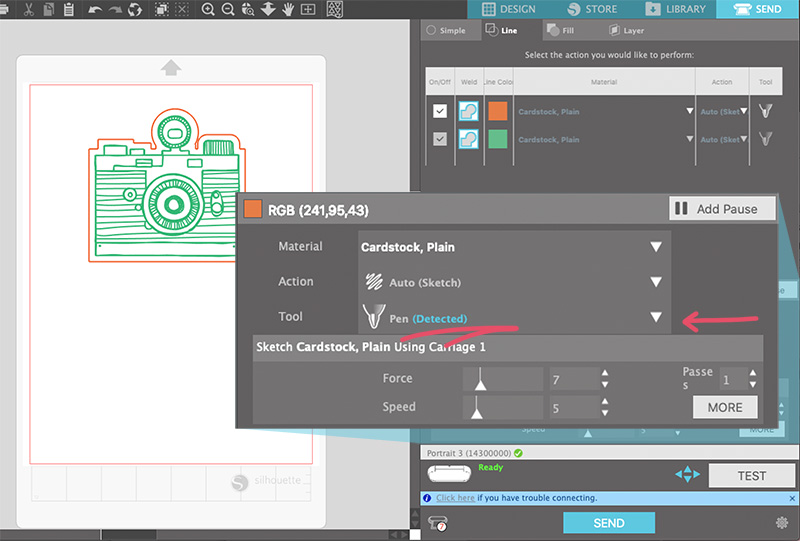
Task: Click the blue SEND button at bottom
Action: point(609,523)
